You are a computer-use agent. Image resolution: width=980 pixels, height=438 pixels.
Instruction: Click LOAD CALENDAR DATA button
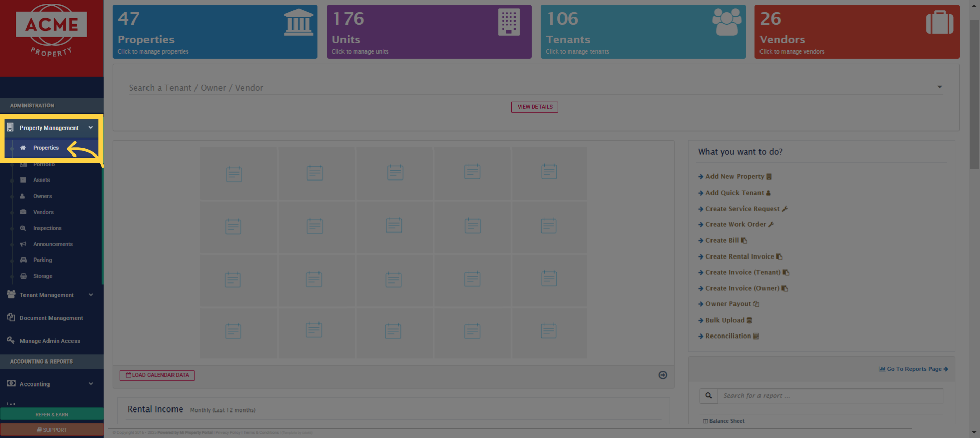[x=157, y=375]
